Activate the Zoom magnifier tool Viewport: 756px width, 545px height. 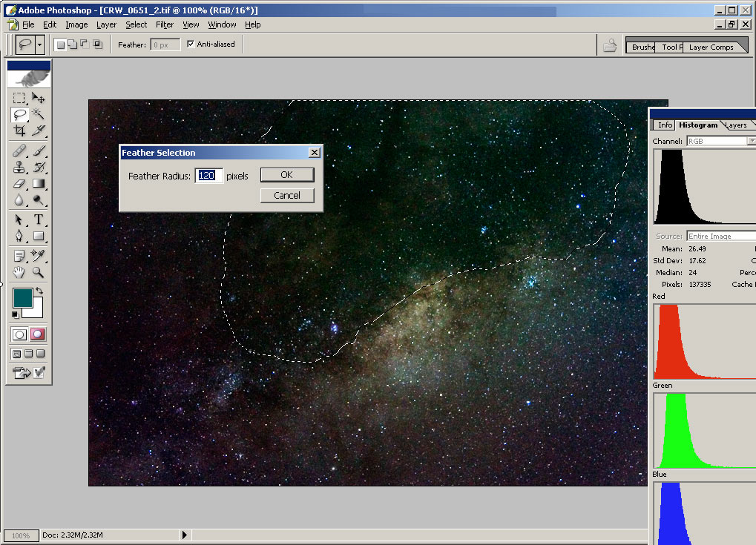39,272
